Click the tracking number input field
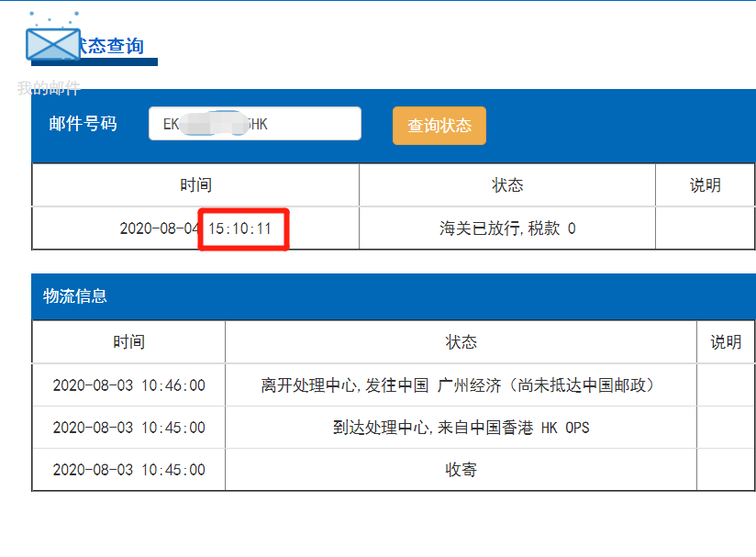Image resolution: width=756 pixels, height=557 pixels. coord(255,123)
